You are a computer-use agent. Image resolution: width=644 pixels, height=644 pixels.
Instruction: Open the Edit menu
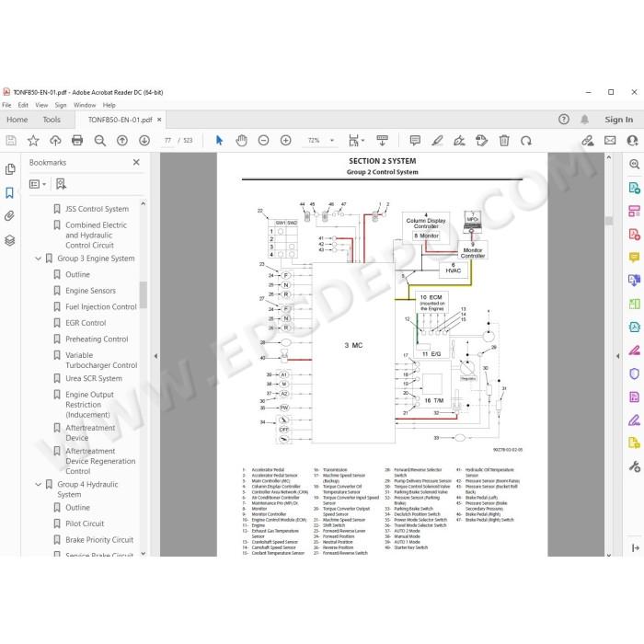23,105
